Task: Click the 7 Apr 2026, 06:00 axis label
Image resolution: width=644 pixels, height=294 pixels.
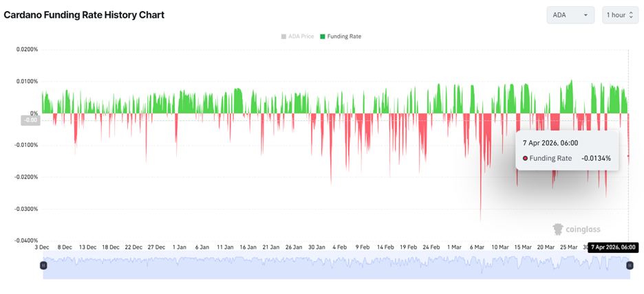Action: (x=613, y=247)
